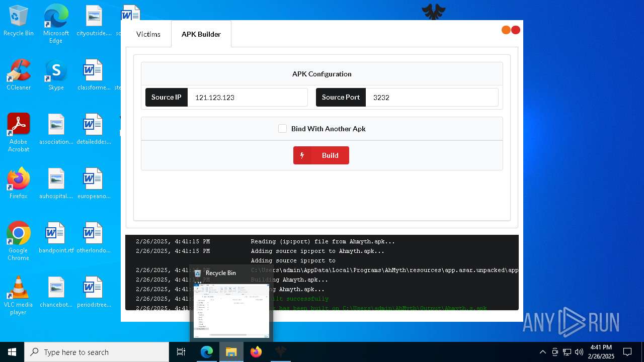Open the Firefox desktop shortcut
The image size is (644, 362).
19,184
